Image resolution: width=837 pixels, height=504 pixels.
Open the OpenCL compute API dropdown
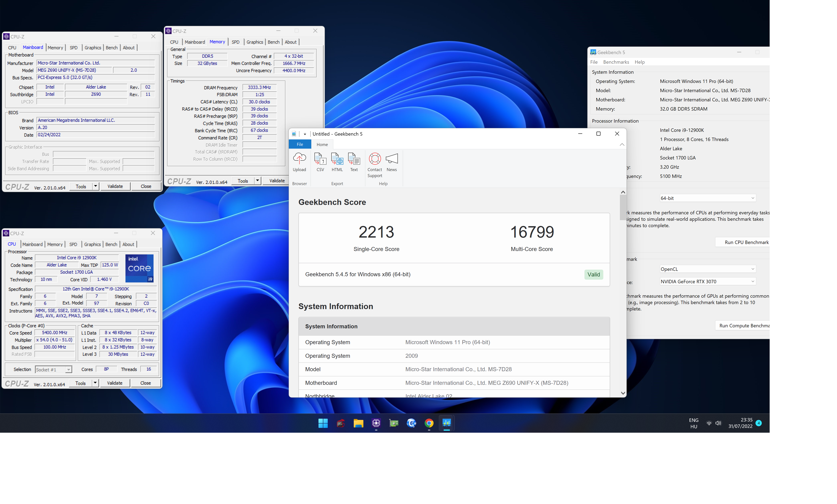click(708, 269)
